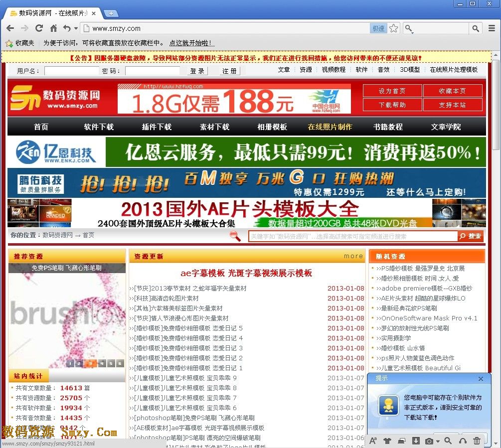Refresh the page with the reload icon
The width and height of the screenshot is (501, 448).
(39, 28)
